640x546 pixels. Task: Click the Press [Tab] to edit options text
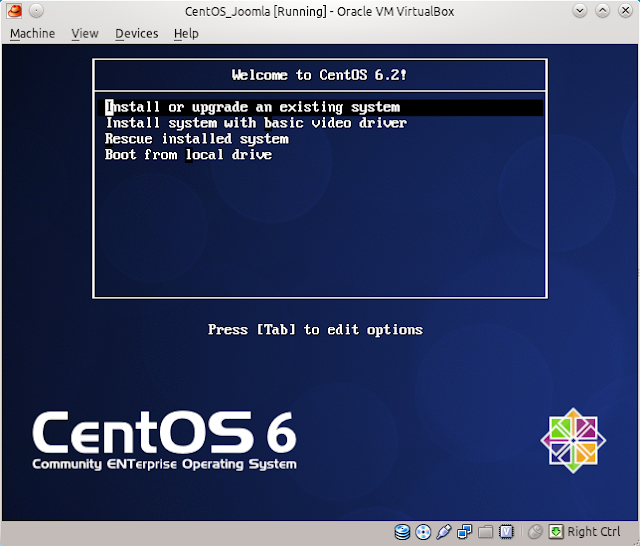coord(316,329)
